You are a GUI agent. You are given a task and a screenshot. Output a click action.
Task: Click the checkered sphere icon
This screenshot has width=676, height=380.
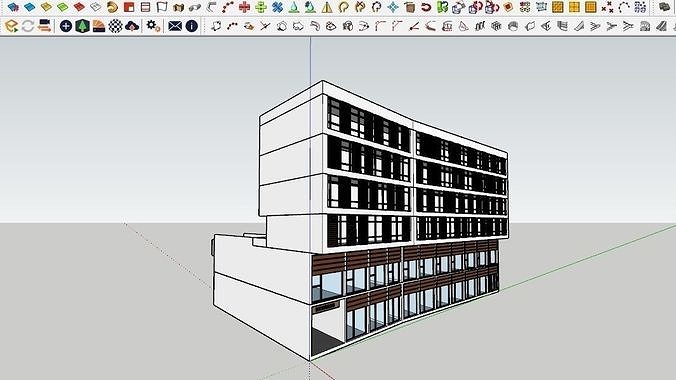pos(115,26)
